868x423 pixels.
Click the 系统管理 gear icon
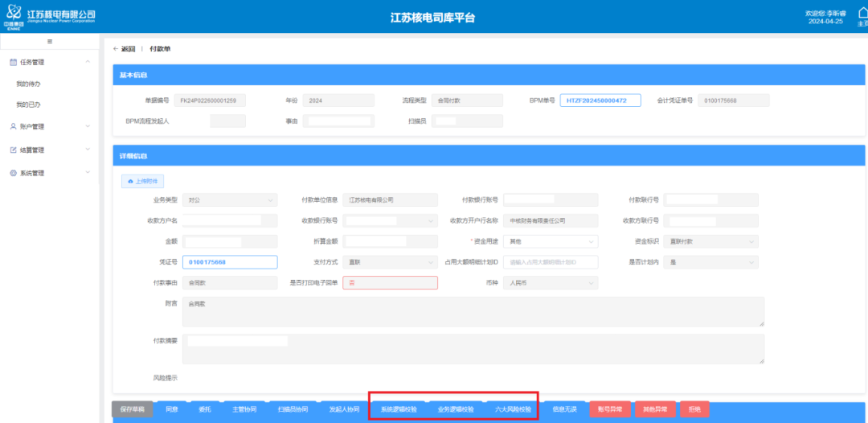[x=13, y=173]
